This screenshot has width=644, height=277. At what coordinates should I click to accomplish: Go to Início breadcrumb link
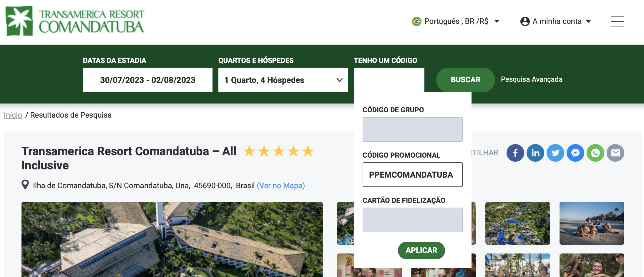[13, 115]
